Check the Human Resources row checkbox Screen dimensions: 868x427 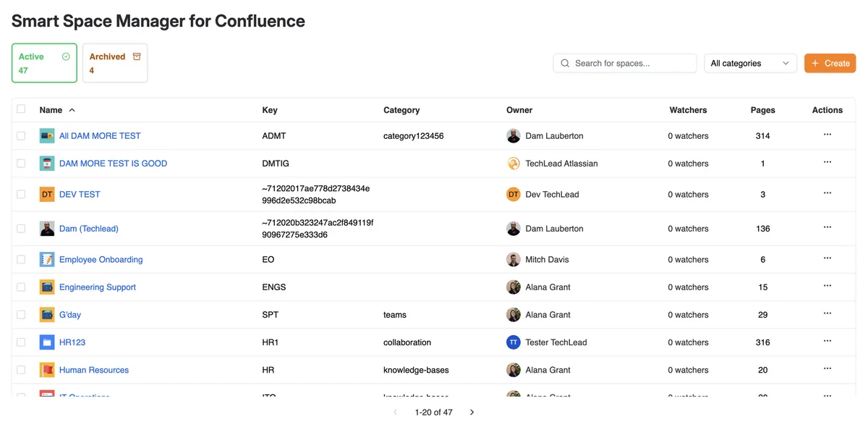[21, 369]
